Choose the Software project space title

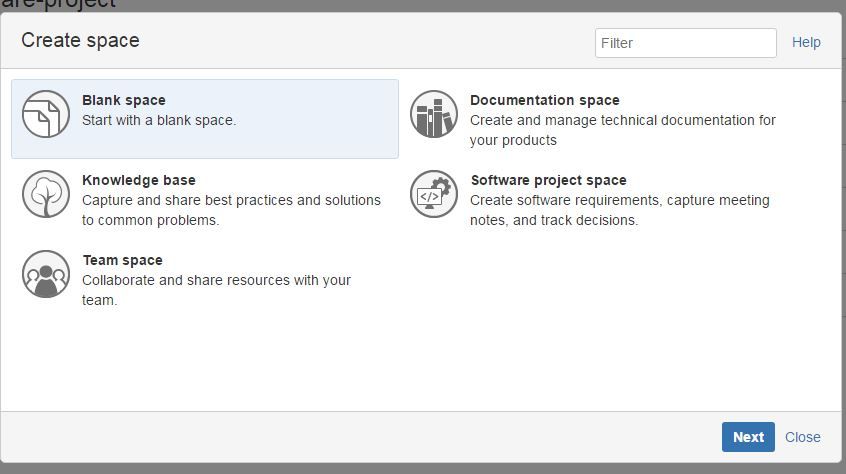(549, 180)
